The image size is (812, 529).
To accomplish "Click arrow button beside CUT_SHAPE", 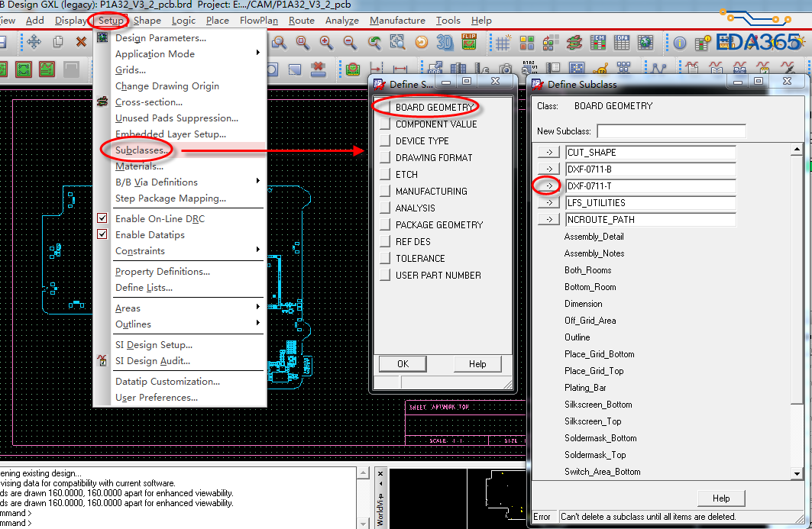I will coord(549,152).
